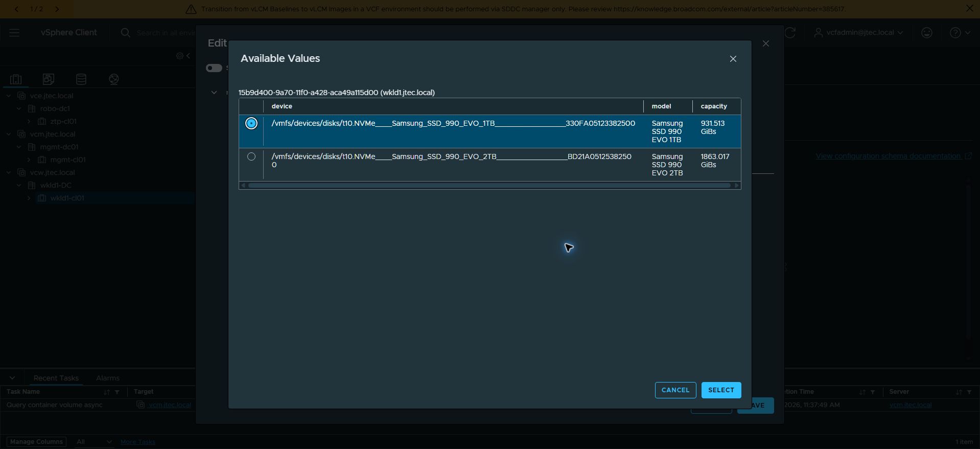Click the CANCEL button

pos(675,390)
